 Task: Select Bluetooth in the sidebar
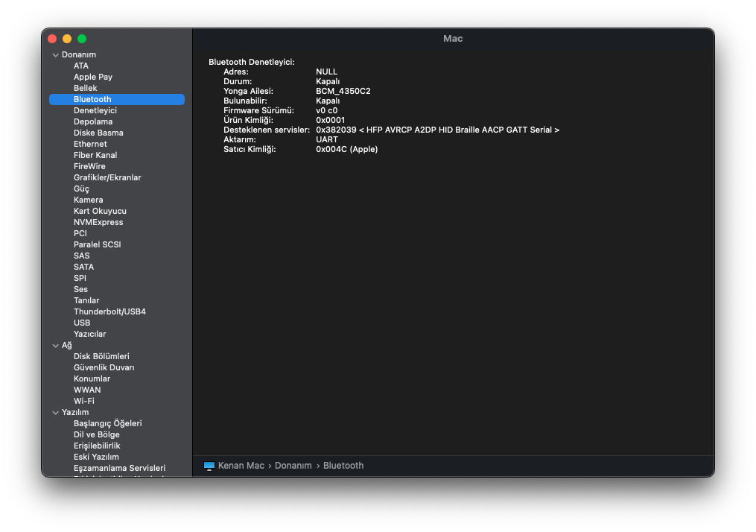click(x=92, y=99)
